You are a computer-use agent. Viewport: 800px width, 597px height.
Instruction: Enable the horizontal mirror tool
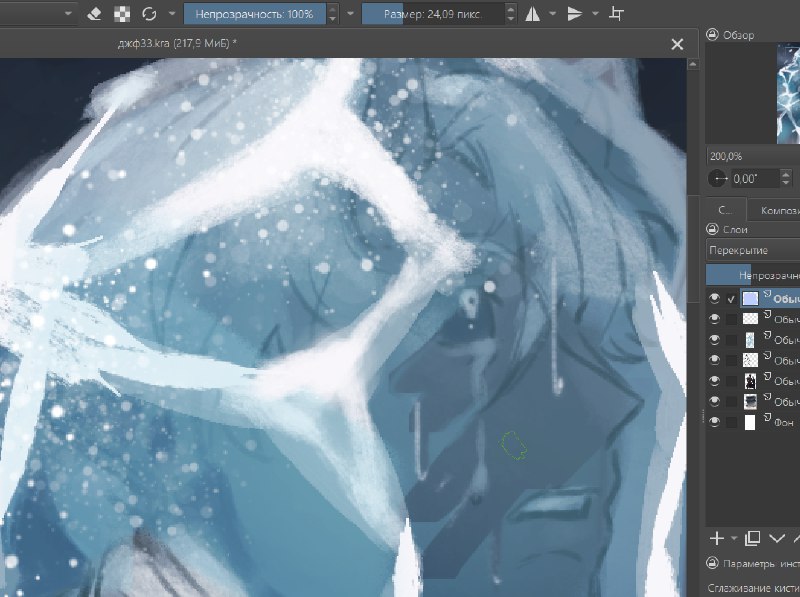532,14
